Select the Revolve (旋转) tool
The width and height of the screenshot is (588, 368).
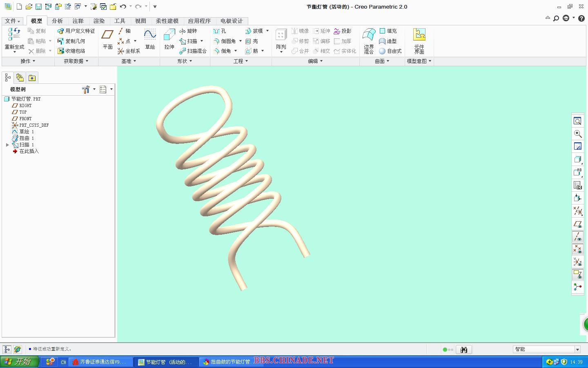[188, 31]
